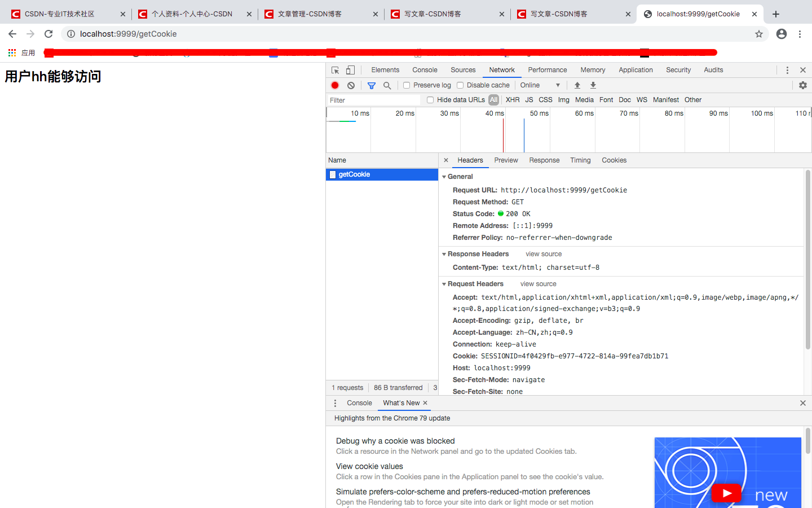The width and height of the screenshot is (812, 508).
Task: Click the browser forward arrow
Action: click(30, 34)
